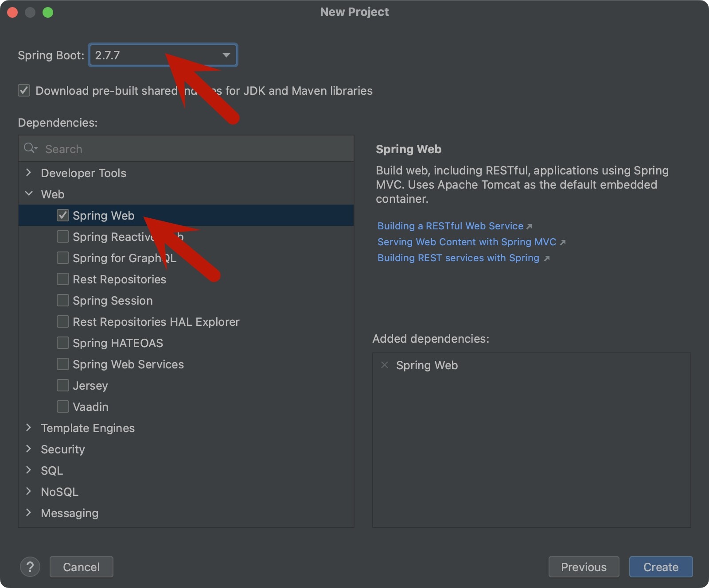This screenshot has width=709, height=588.
Task: Open Building a RESTful Web Service link
Action: [x=450, y=226]
